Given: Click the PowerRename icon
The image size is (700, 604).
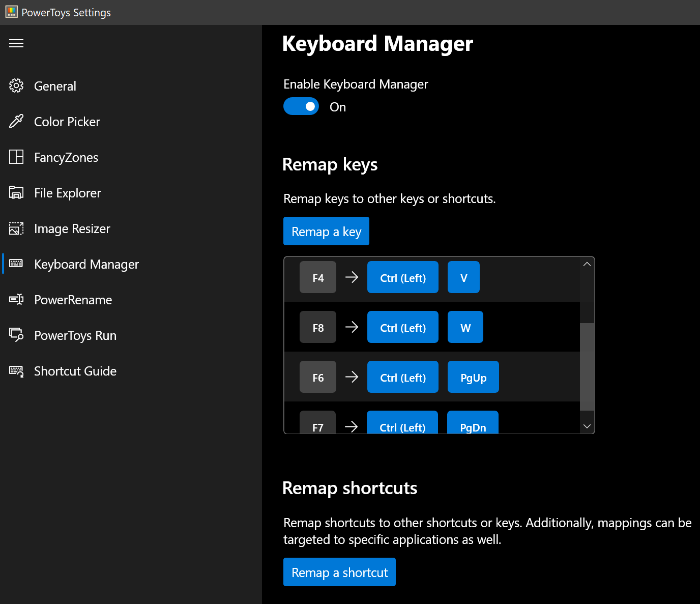Looking at the screenshot, I should [x=16, y=300].
